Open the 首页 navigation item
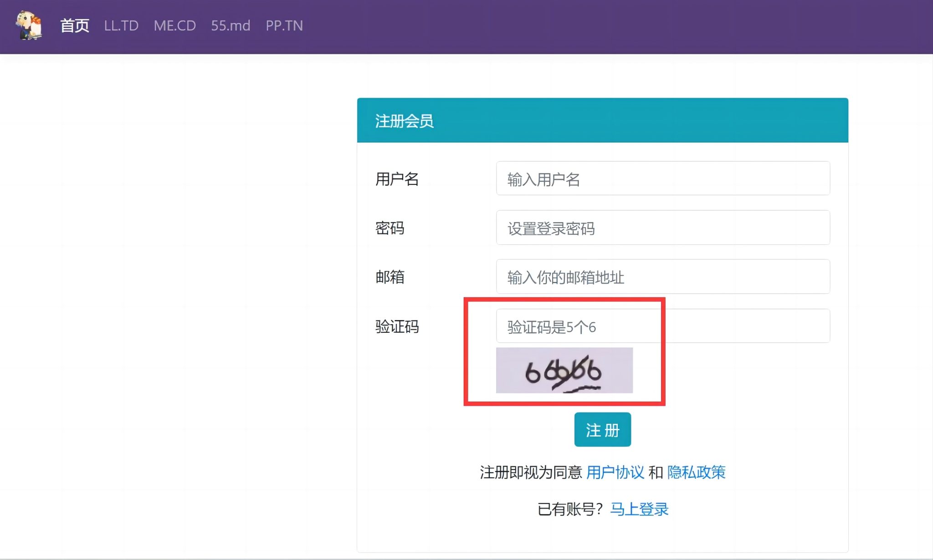This screenshot has width=933, height=560. [76, 26]
